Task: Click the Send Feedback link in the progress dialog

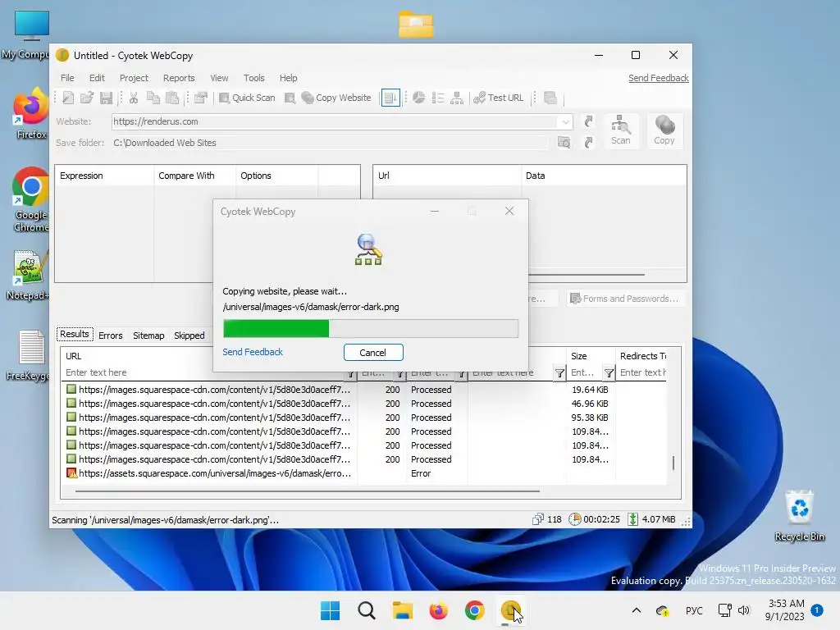Action: [x=253, y=352]
